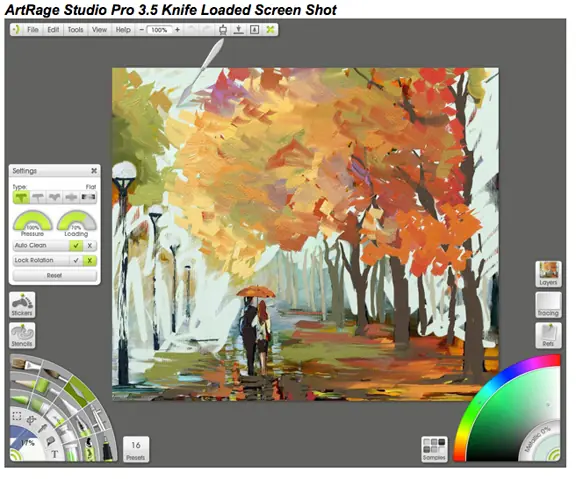Open the Tools menu

pyautogui.click(x=75, y=30)
